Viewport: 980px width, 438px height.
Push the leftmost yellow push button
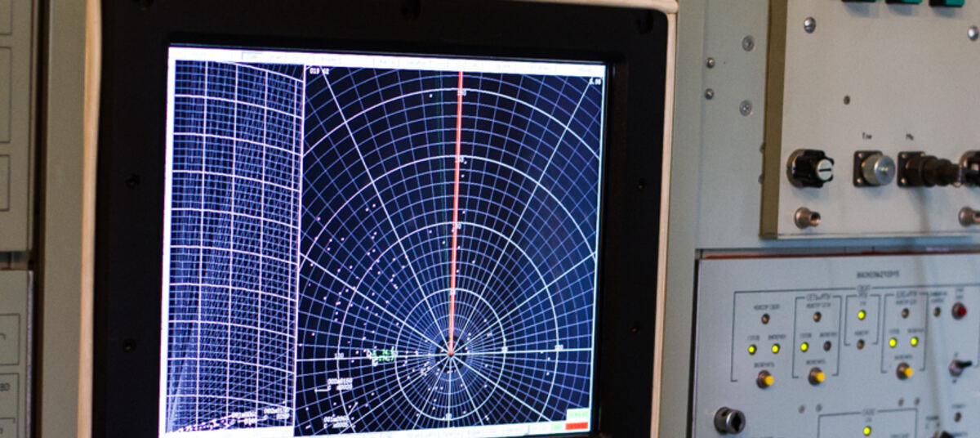coord(764,379)
